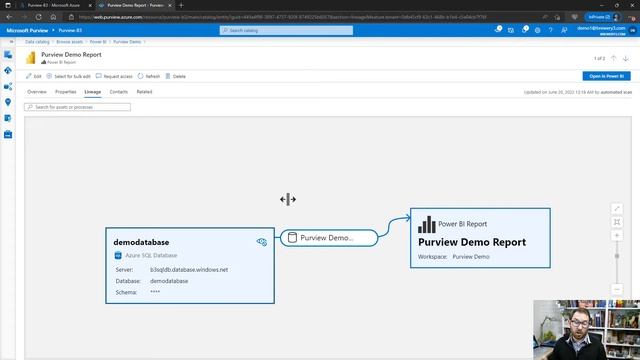Viewport: 640px width, 360px height.
Task: Switch to the Purview 83 - Microsoft Azure tab
Action: tap(53, 5)
